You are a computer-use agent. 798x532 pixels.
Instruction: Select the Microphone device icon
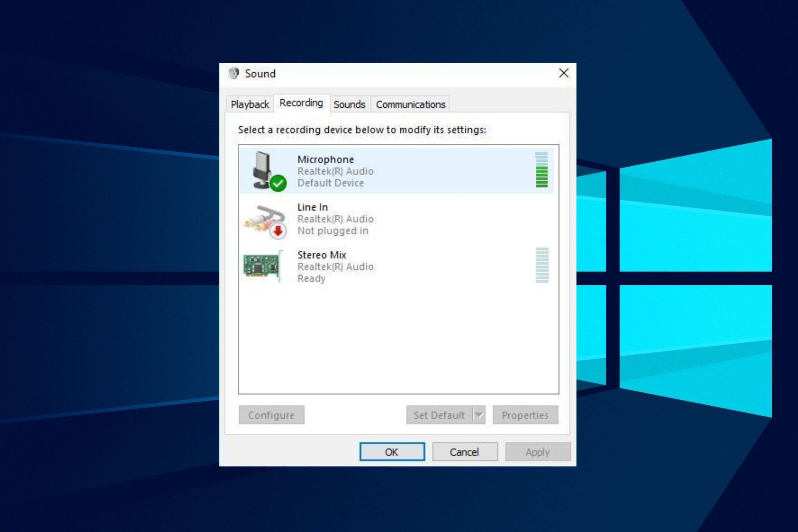click(269, 171)
